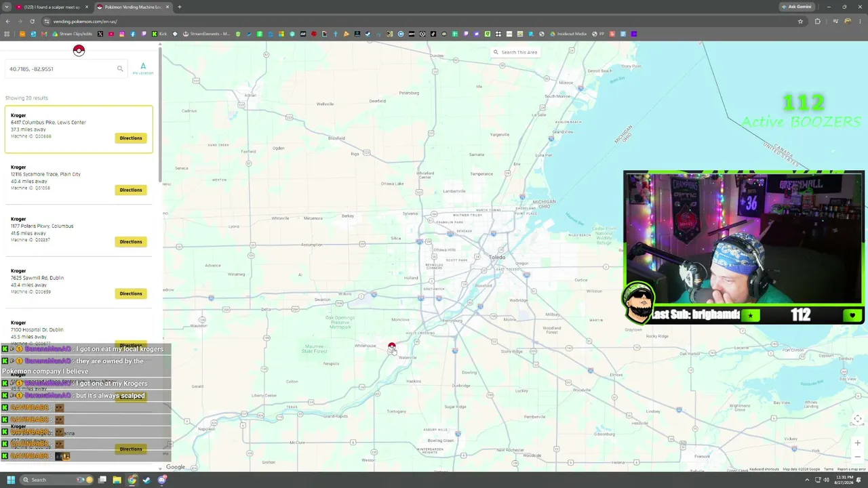Open the site information icon in the address bar

pos(46,21)
